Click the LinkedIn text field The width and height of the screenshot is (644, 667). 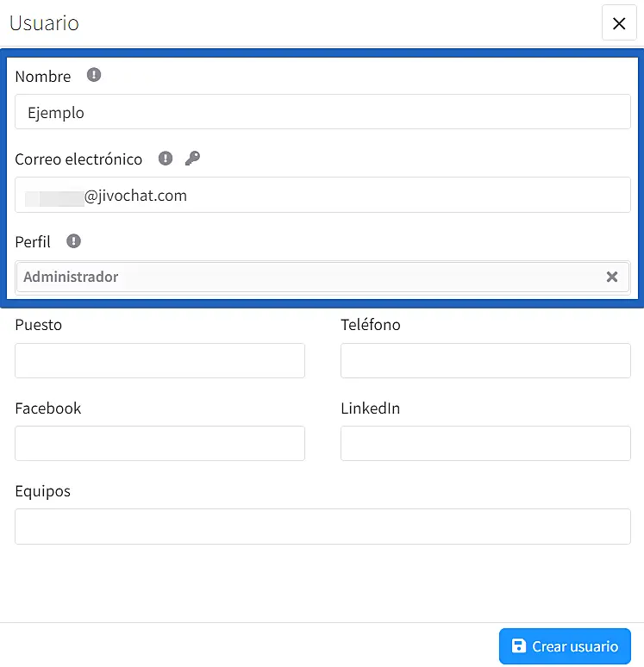pos(485,443)
